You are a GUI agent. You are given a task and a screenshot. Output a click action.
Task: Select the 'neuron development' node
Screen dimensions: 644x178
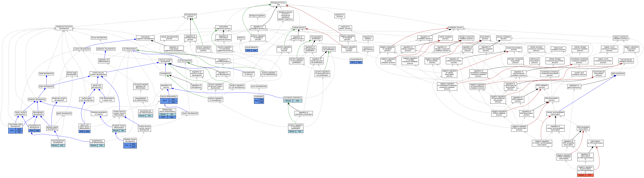(x=190, y=113)
